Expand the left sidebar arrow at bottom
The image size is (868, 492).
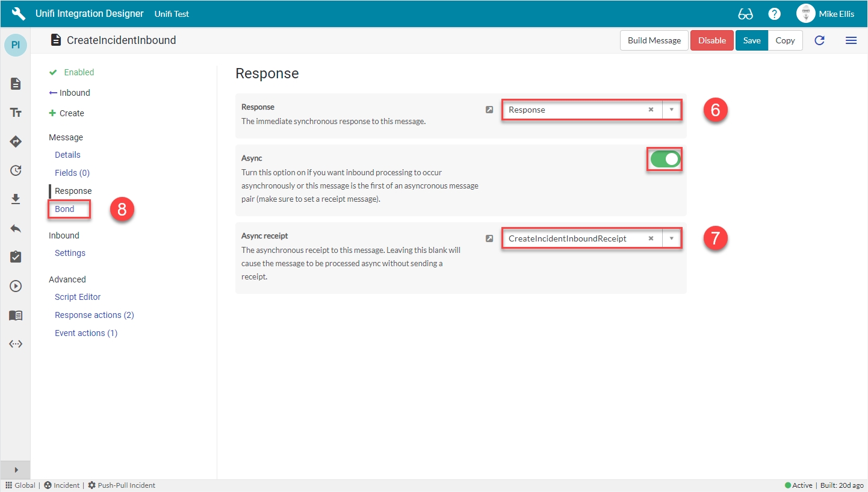[16, 470]
